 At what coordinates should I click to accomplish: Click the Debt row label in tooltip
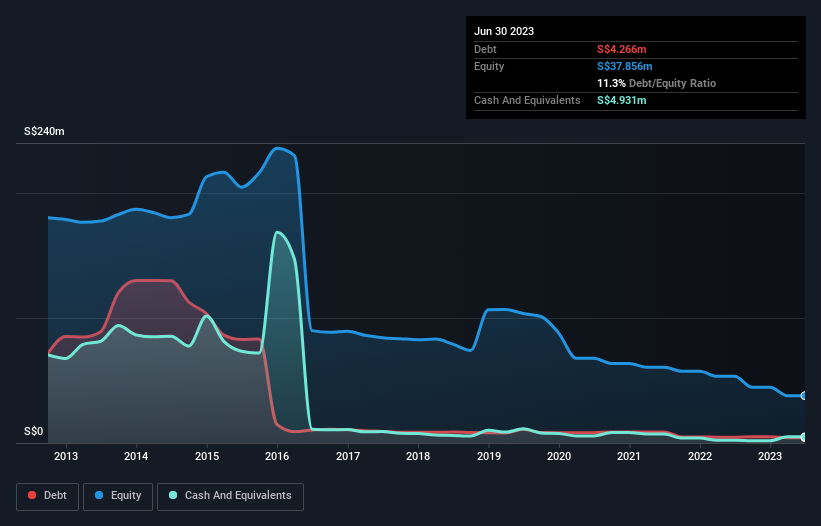485,49
